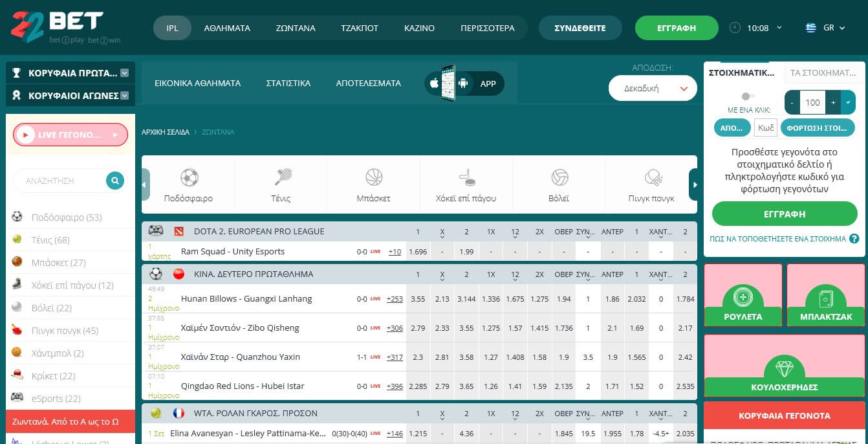Open the Δεκαδική odds format dropdown
This screenshot has width=868, height=444.
click(x=652, y=89)
